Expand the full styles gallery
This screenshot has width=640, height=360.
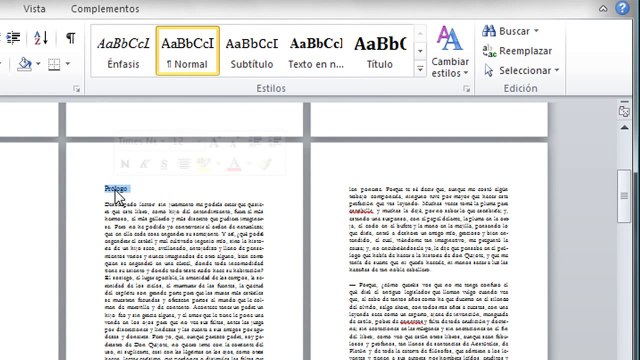coord(420,69)
